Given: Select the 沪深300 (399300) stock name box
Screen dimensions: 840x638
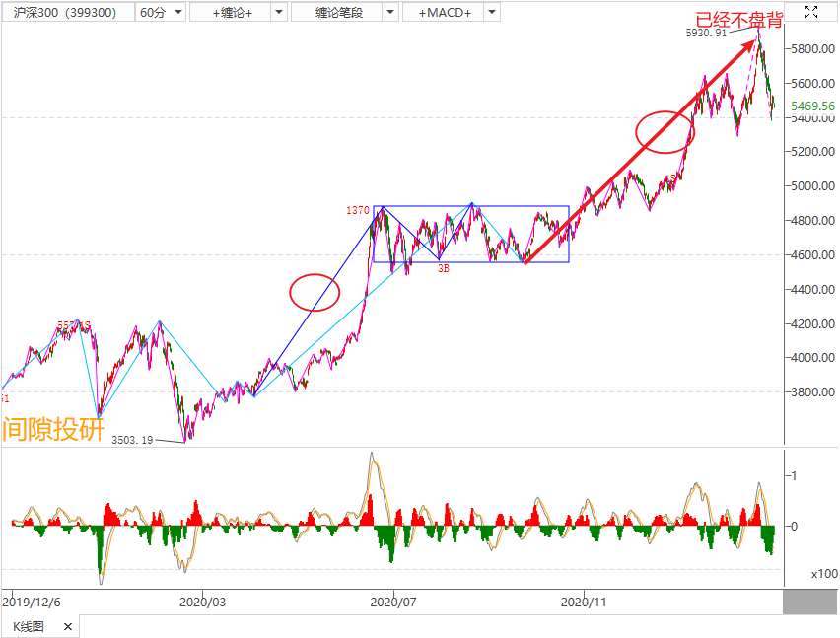Looking at the screenshot, I should [x=65, y=13].
